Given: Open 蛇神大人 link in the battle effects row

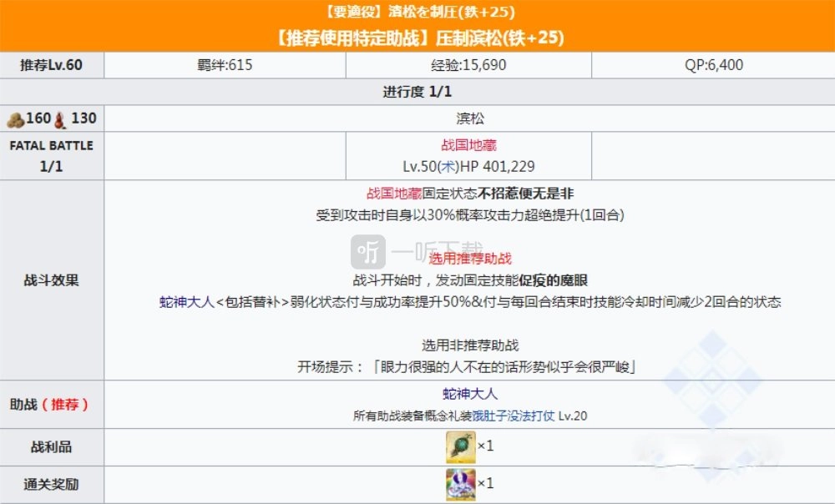Looking at the screenshot, I should click(x=186, y=301).
